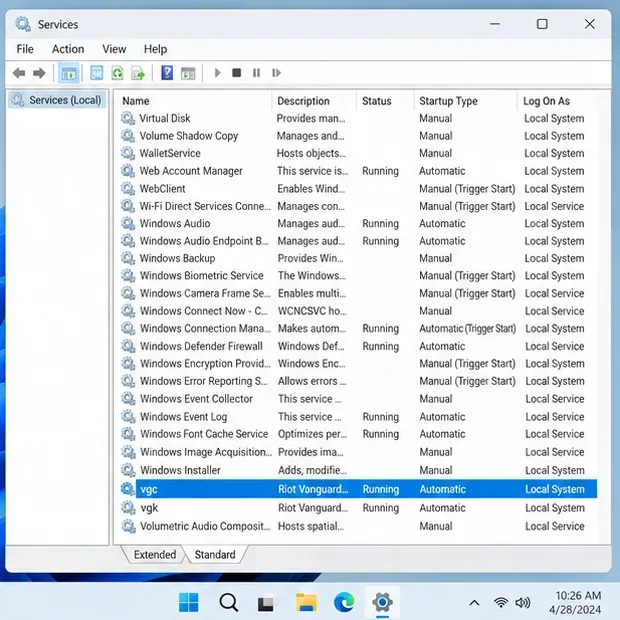Toggle Show/Hide Console Tree toolbar icon
Viewport: 620px width, 620px height.
(x=69, y=73)
